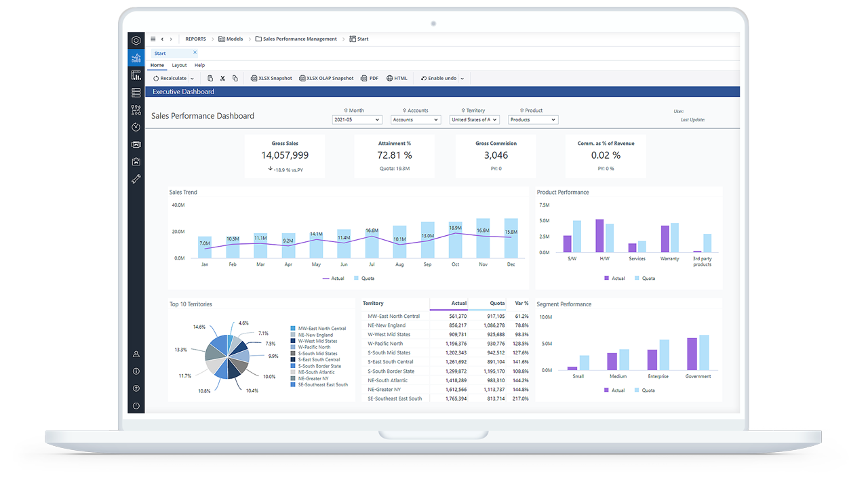Export an XLSX Snapshot
This screenshot has width=868, height=488.
(x=271, y=78)
